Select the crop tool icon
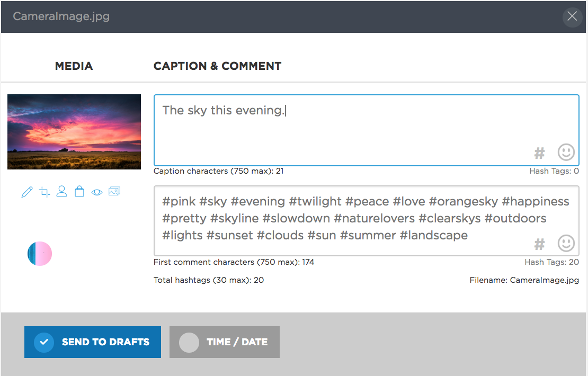This screenshot has width=588, height=376. [44, 192]
